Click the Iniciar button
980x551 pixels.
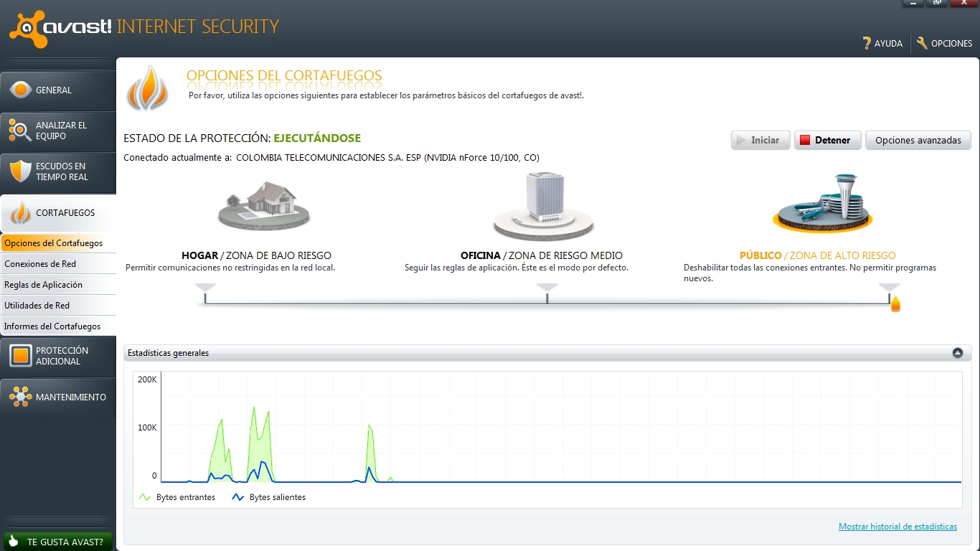(760, 140)
